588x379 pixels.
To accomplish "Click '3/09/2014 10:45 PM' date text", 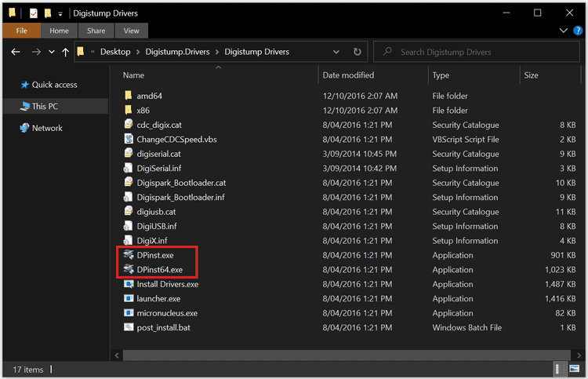I will (359, 154).
